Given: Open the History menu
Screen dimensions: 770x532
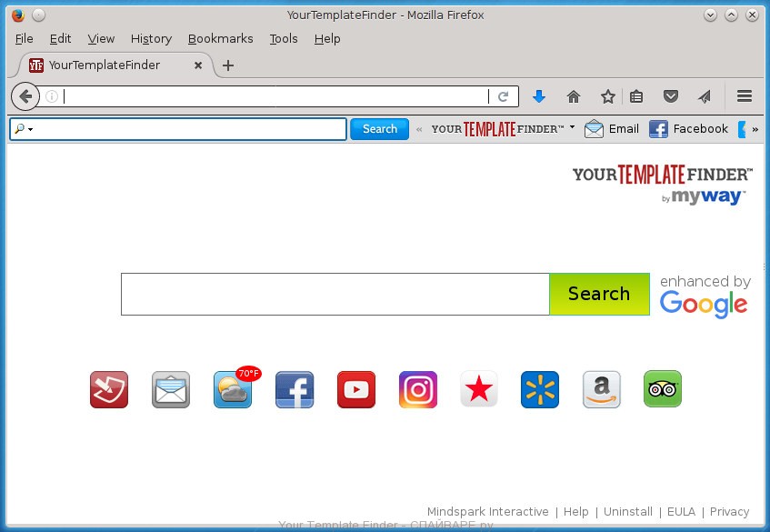Looking at the screenshot, I should 151,38.
